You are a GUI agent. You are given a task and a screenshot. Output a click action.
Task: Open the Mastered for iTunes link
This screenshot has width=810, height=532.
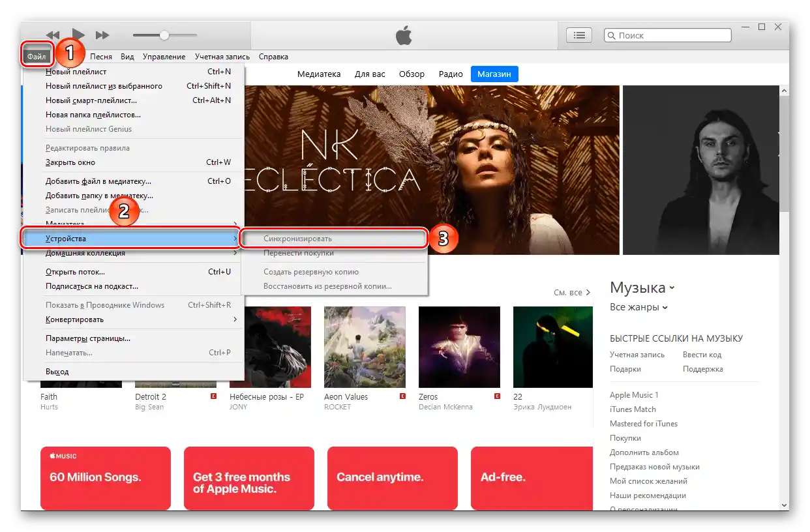coord(644,424)
